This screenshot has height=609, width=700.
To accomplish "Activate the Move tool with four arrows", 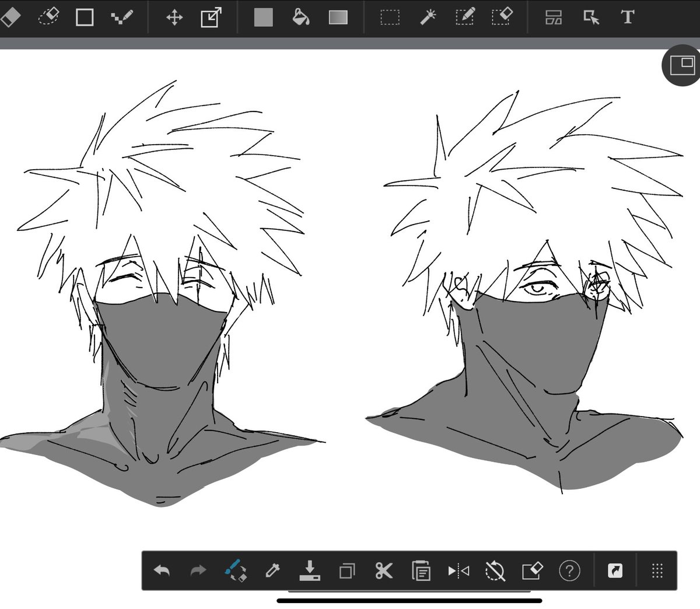I will [x=174, y=17].
